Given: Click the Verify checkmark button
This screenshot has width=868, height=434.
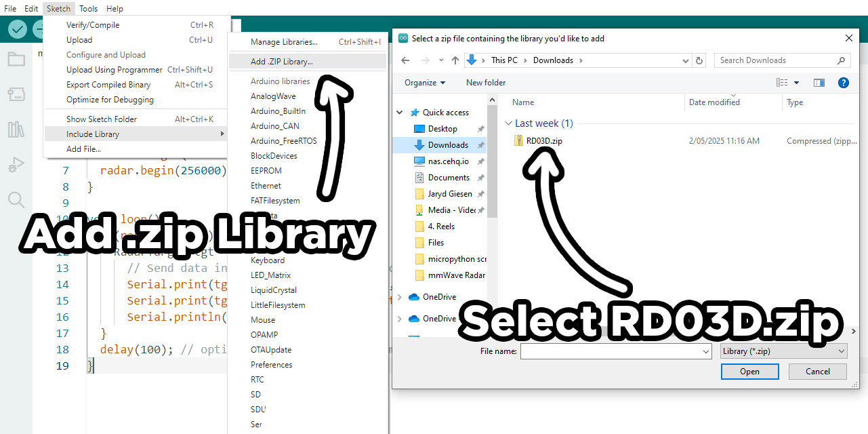Looking at the screenshot, I should tap(18, 29).
